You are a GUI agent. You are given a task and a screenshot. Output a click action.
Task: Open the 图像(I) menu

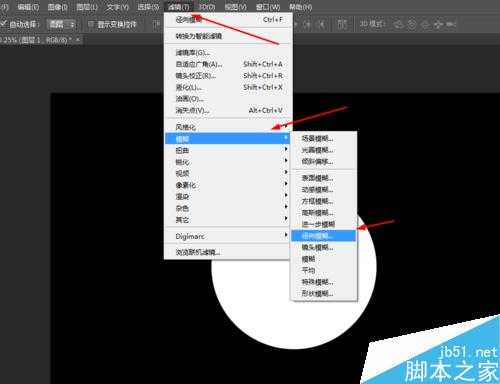click(57, 7)
